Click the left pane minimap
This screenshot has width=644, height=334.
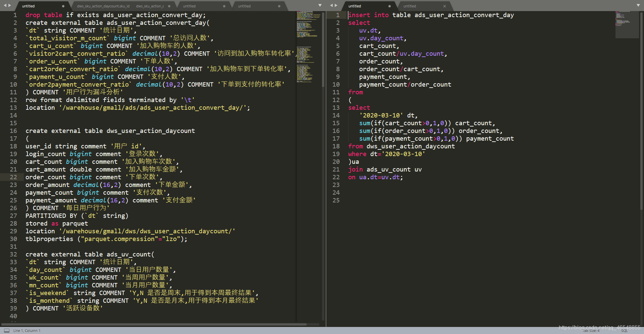click(x=309, y=47)
